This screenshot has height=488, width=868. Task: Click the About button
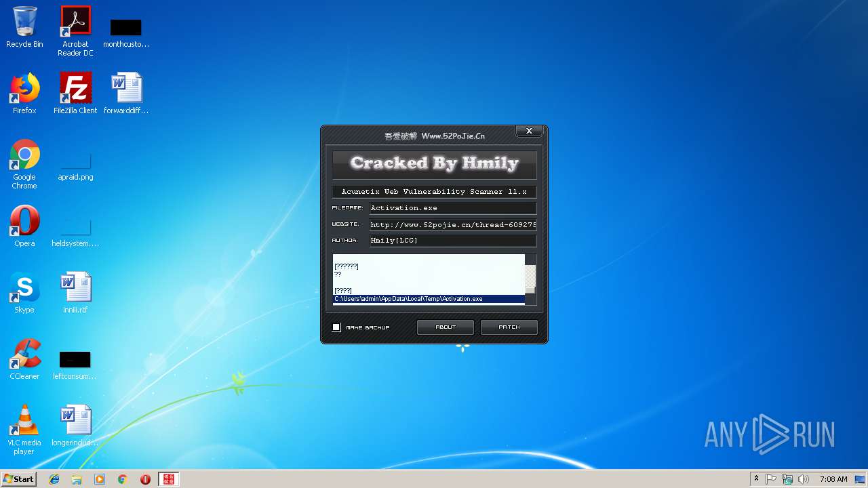[446, 327]
